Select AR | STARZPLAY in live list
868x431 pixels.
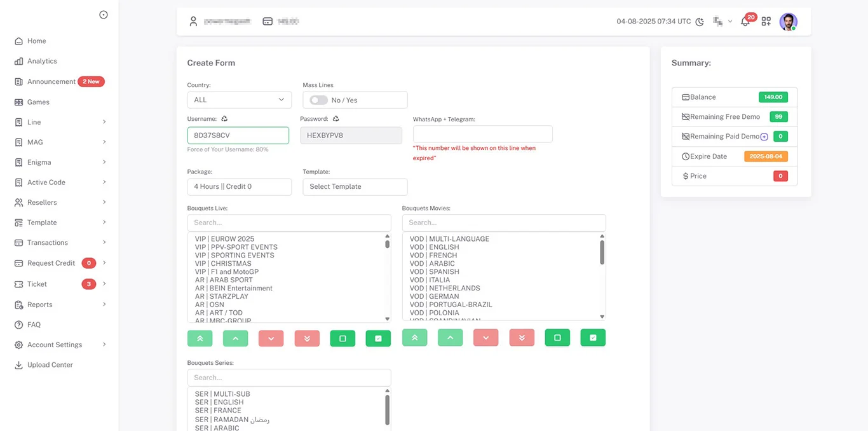coord(221,296)
